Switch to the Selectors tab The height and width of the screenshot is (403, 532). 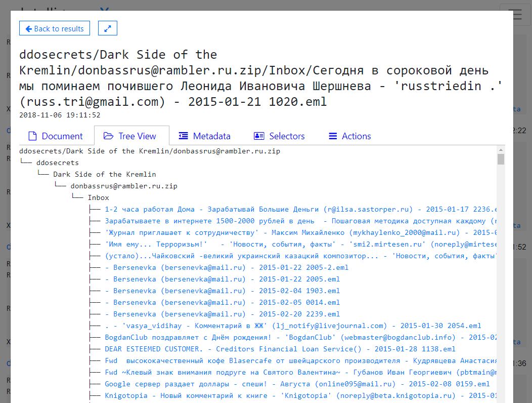click(x=279, y=136)
